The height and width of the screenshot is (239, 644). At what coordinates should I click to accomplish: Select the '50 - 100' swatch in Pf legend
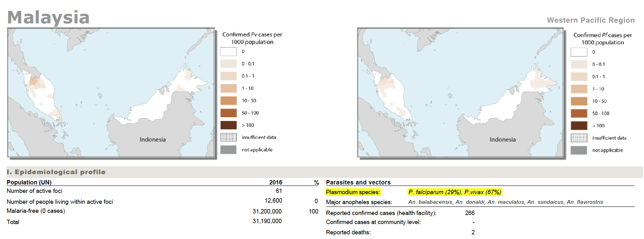579,113
